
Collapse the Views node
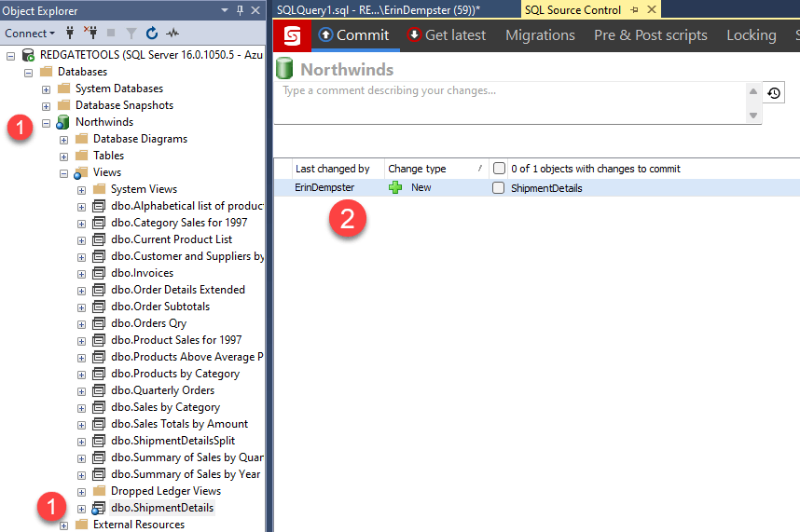click(x=63, y=174)
